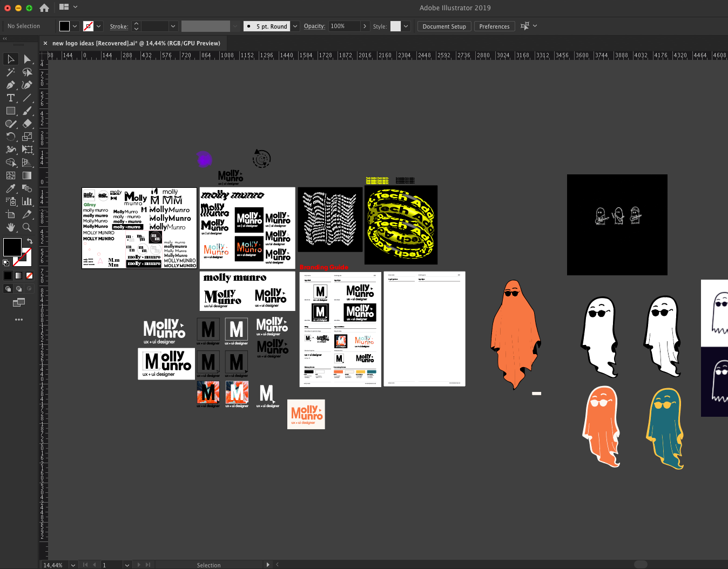The width and height of the screenshot is (728, 569).
Task: Select the Magic Wand tool
Action: pyautogui.click(x=10, y=72)
